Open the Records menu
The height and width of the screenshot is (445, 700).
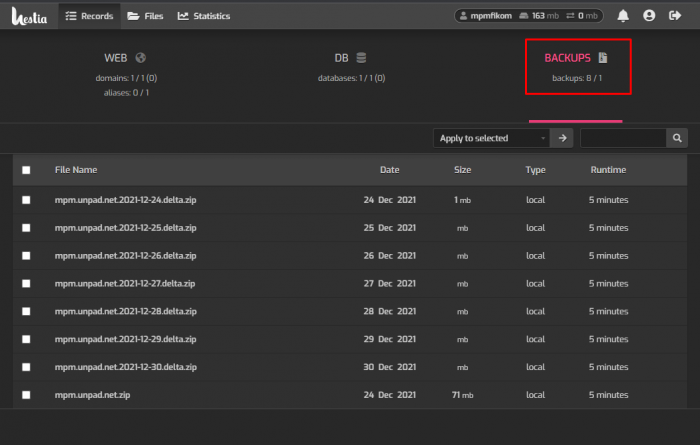coord(89,16)
